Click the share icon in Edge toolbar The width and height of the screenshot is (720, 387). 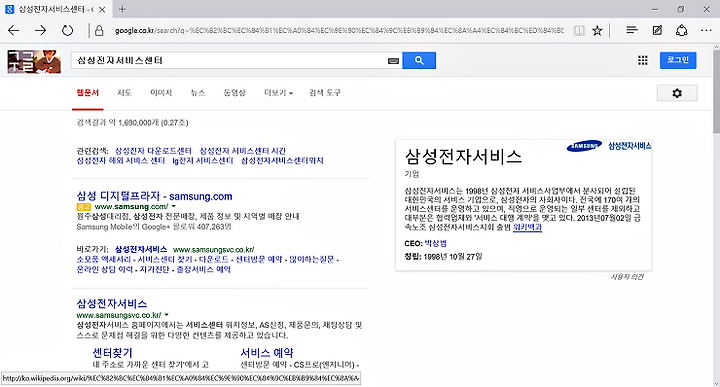681,31
